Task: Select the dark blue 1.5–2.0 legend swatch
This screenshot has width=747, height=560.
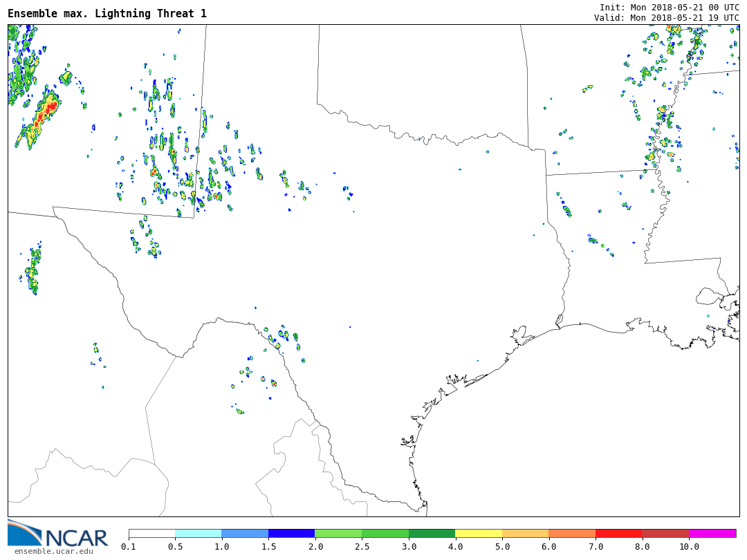Action: 291,534
